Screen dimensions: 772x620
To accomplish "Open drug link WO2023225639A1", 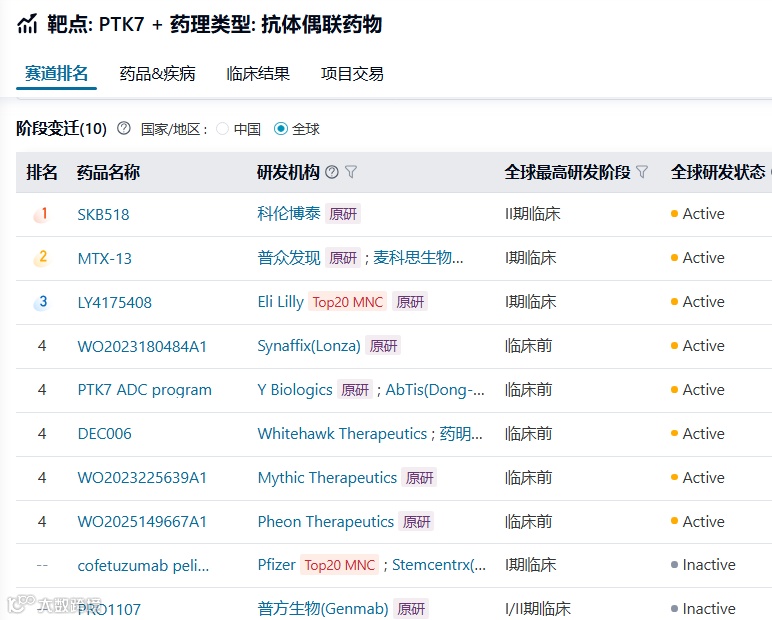I will pyautogui.click(x=142, y=478).
